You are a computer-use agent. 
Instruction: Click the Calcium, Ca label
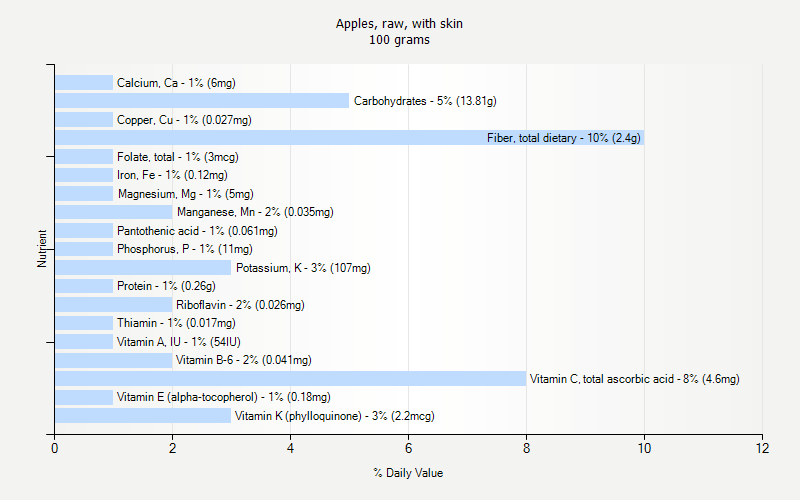pos(176,83)
